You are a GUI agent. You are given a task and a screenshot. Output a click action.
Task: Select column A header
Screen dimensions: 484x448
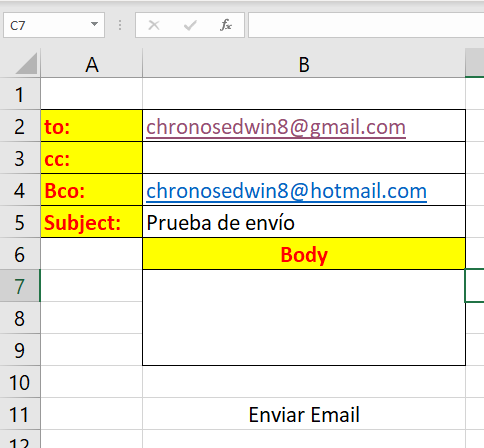[x=92, y=64]
